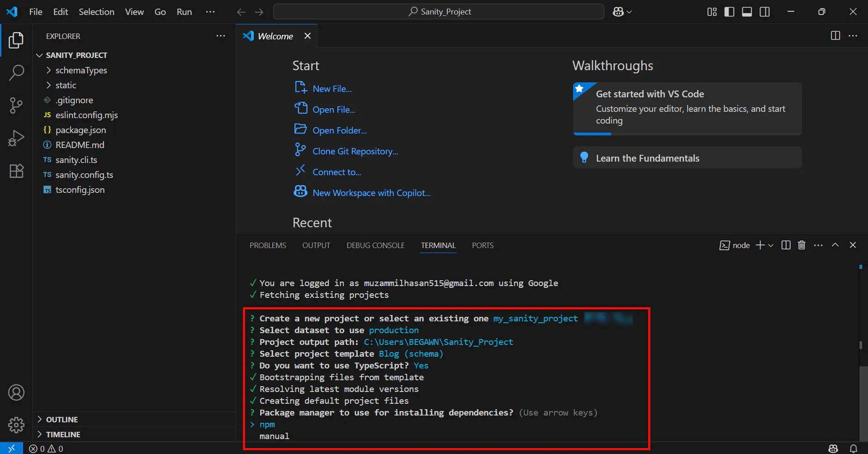Open the new terminal launch profile dropdown

(x=771, y=245)
